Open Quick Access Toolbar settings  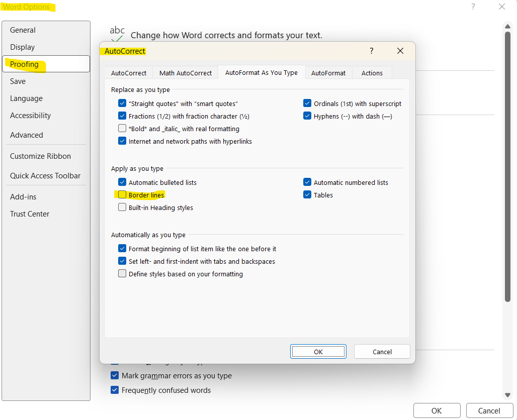[x=46, y=175]
